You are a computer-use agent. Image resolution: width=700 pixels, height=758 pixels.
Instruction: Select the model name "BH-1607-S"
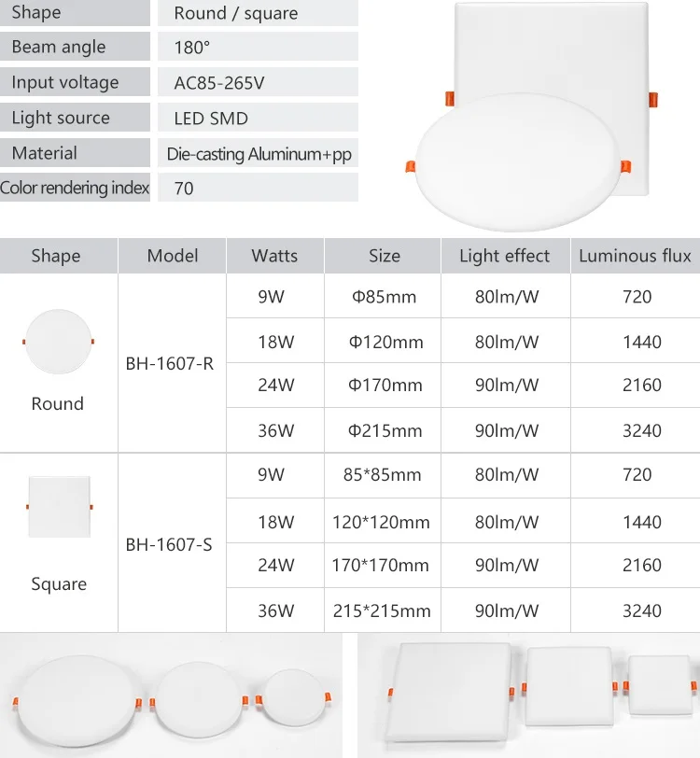169,544
